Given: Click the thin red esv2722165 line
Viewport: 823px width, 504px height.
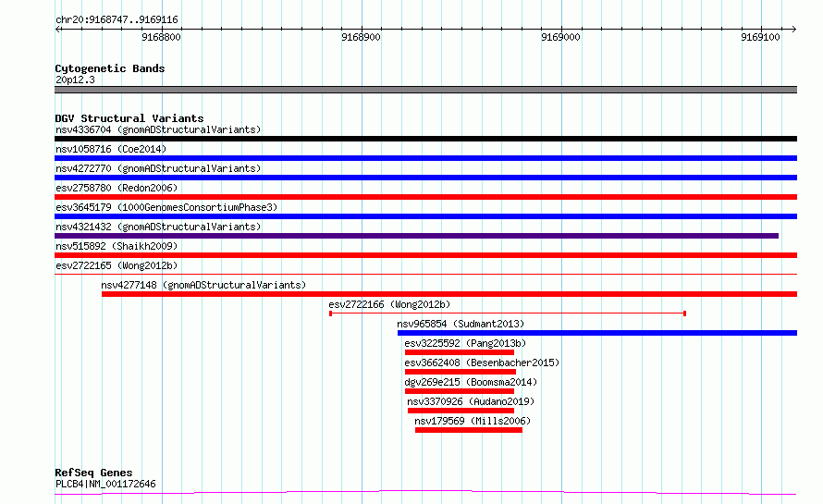Looking at the screenshot, I should (x=425, y=274).
